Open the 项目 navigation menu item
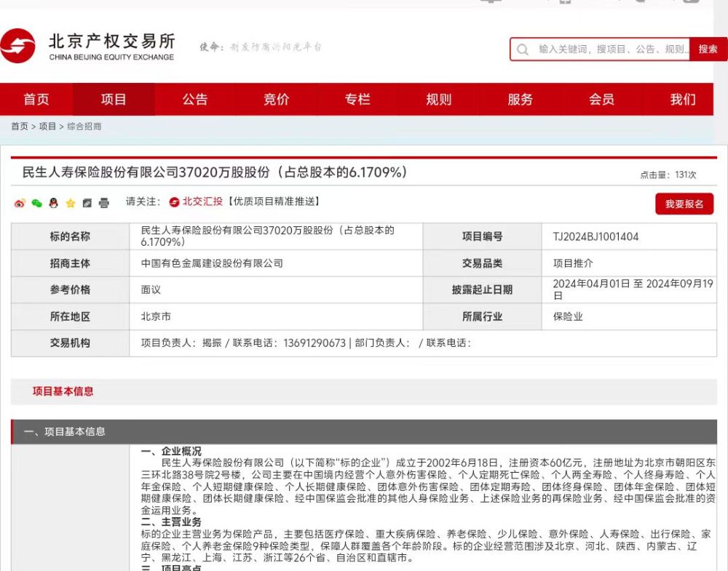Image resolution: width=728 pixels, height=571 pixels. [114, 99]
